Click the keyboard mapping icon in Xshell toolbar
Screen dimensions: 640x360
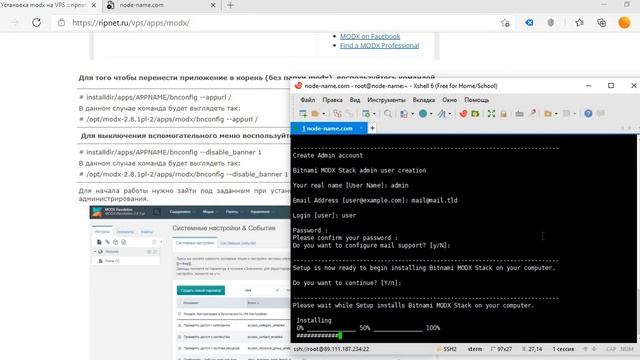519,113
